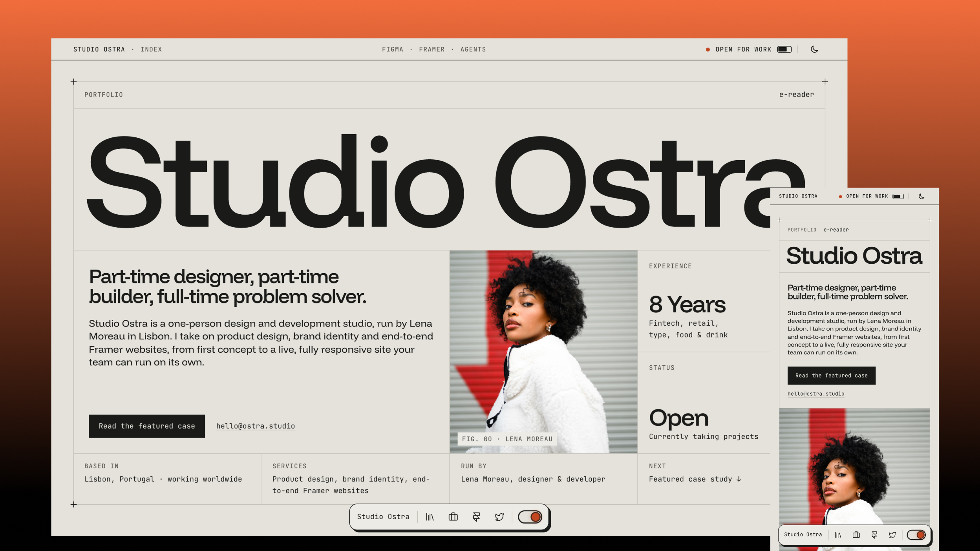Open the library icon in desktop bottom dock
Image resolution: width=980 pixels, height=551 pixels.
pos(430,517)
